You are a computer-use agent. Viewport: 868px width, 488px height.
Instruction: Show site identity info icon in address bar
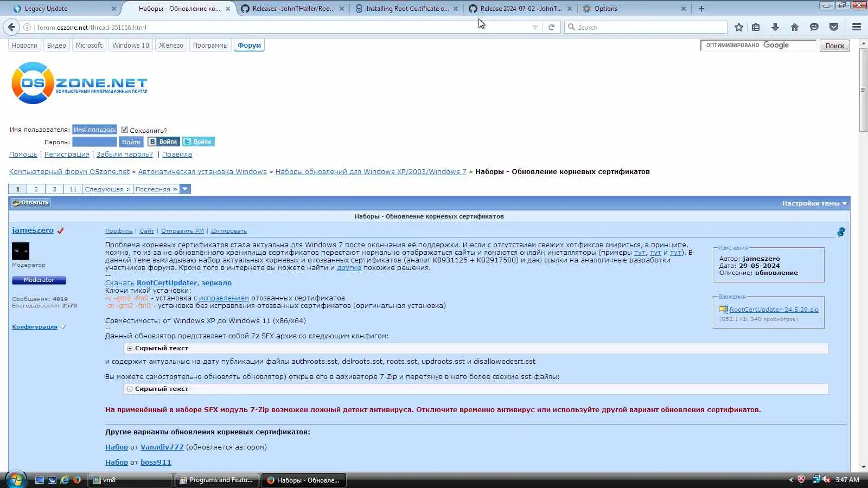[x=27, y=27]
